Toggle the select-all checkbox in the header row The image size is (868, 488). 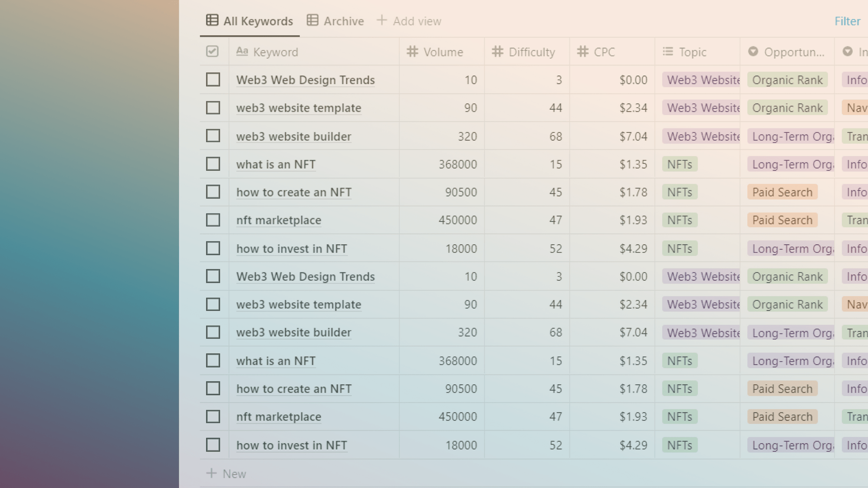pyautogui.click(x=213, y=51)
